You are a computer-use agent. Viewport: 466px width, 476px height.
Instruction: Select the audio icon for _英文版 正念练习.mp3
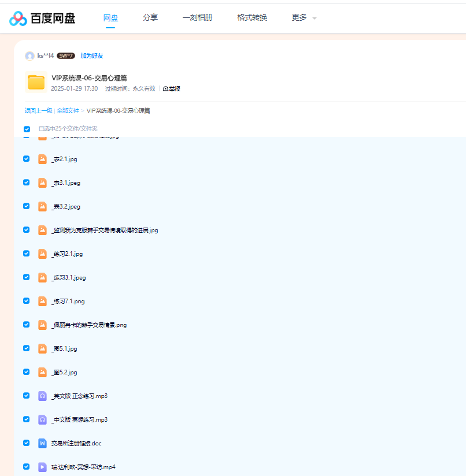pos(42,396)
